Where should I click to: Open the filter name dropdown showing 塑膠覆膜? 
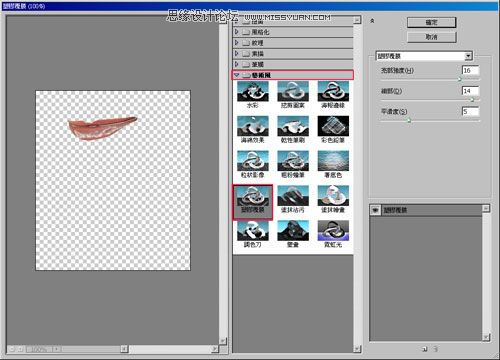click(468, 56)
